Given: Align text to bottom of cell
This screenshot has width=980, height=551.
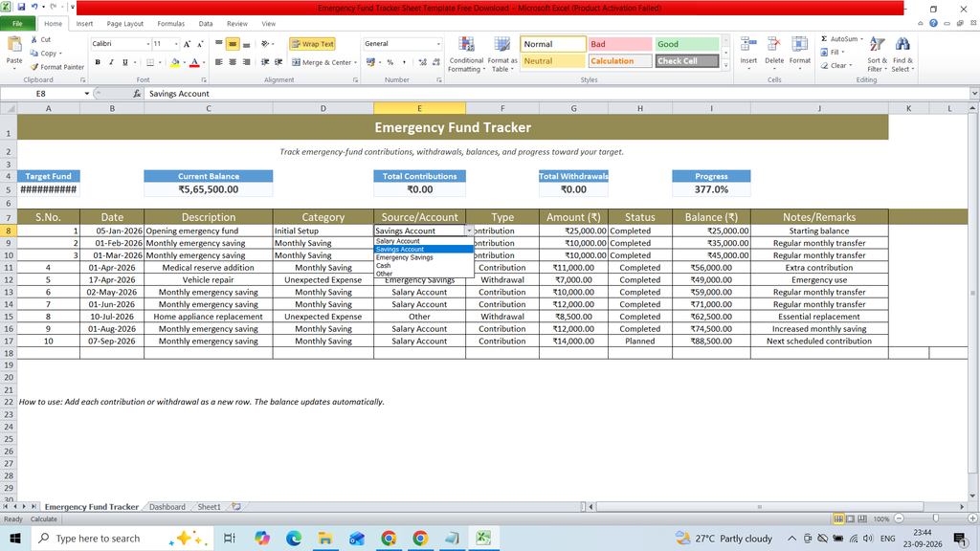Looking at the screenshot, I should tap(246, 44).
